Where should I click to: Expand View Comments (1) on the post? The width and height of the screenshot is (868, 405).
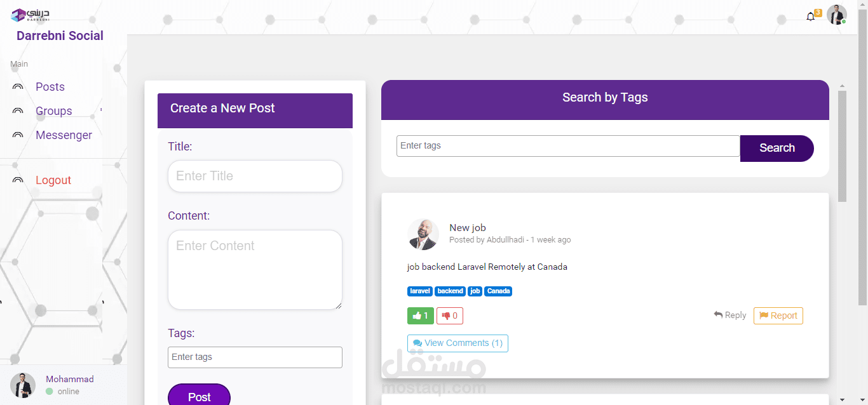458,343
